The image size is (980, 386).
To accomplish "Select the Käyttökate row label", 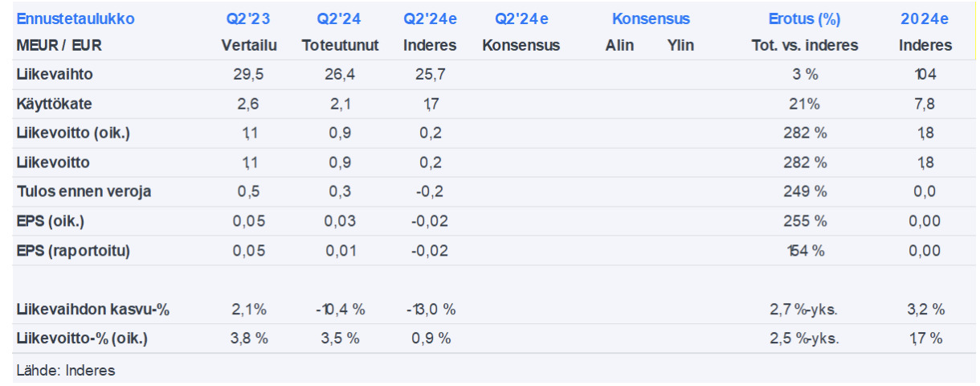I will [x=53, y=104].
